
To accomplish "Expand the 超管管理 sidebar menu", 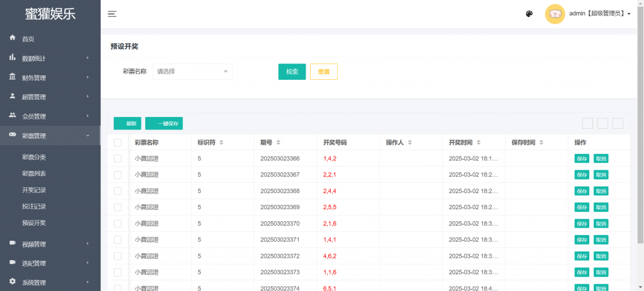I will [50, 97].
